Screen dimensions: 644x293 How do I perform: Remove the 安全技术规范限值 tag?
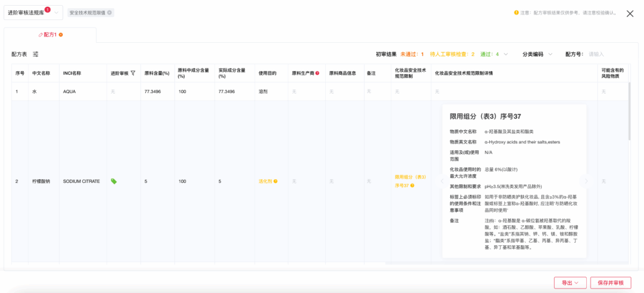coord(109,13)
